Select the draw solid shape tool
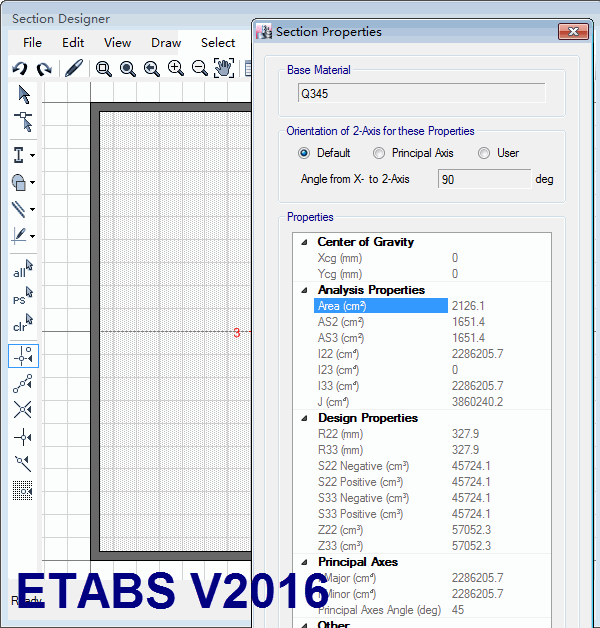This screenshot has height=628, width=600. [x=19, y=182]
